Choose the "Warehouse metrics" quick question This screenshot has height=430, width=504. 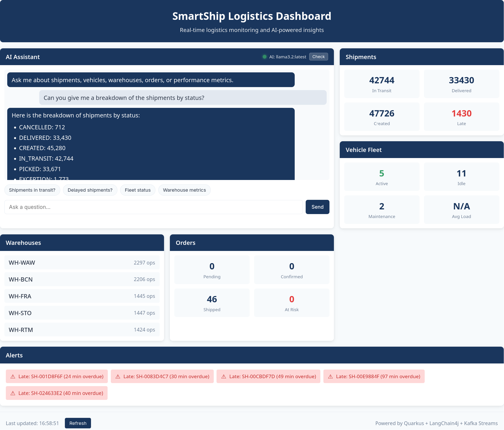[x=184, y=190]
